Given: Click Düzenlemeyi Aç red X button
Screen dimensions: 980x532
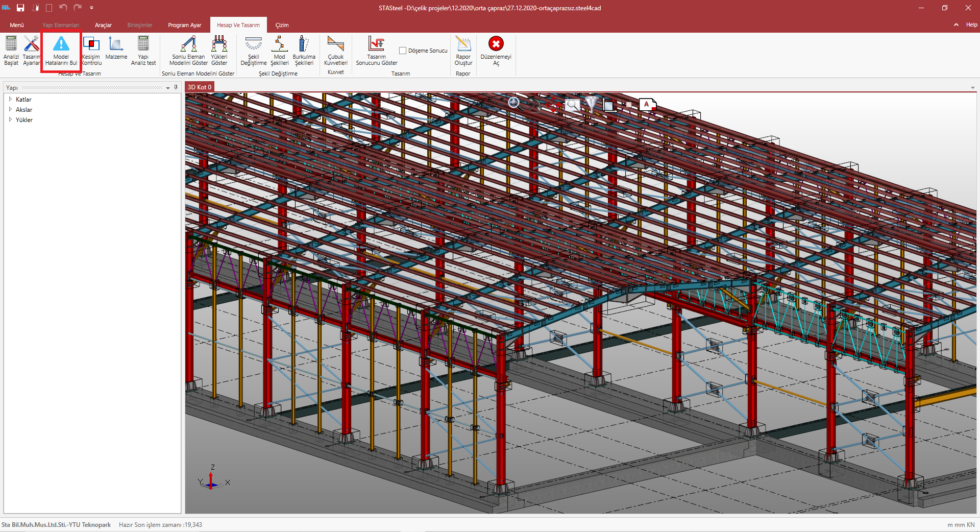Looking at the screenshot, I should (496, 44).
